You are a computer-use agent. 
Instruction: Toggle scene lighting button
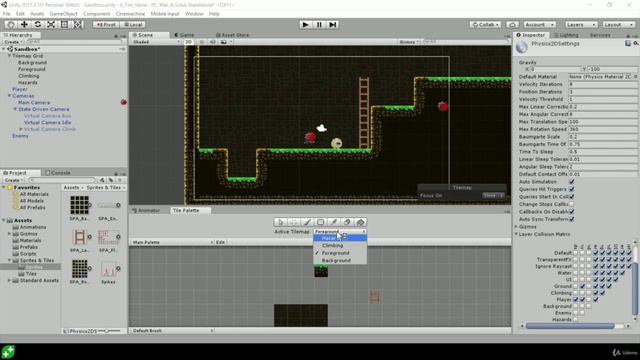[x=202, y=42]
